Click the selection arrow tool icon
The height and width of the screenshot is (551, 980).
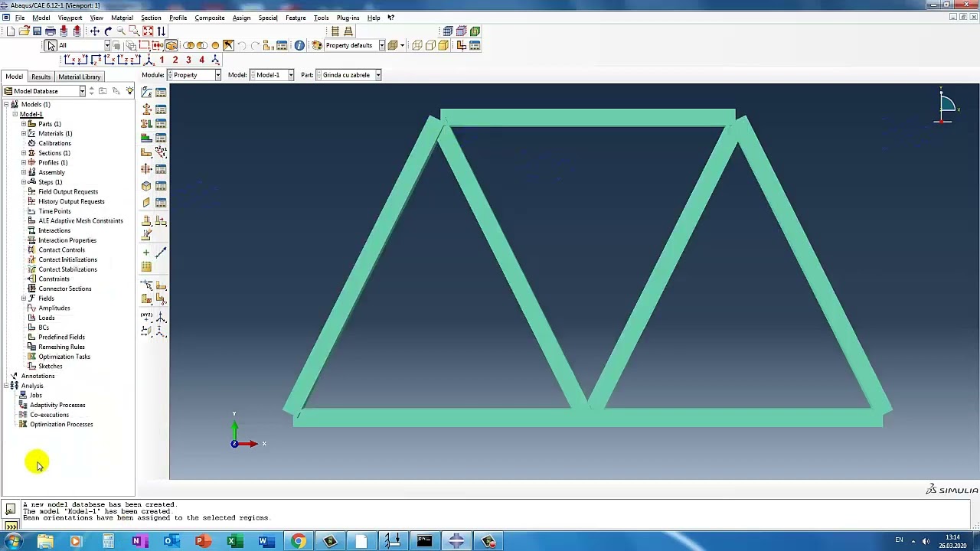tap(51, 45)
